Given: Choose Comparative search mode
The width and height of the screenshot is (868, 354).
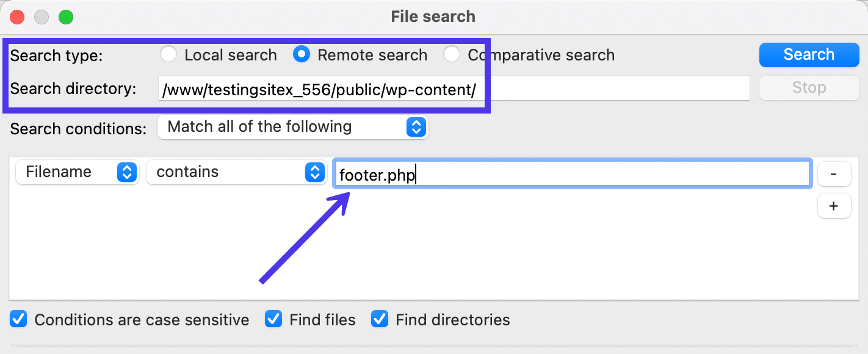Looking at the screenshot, I should click(x=452, y=54).
